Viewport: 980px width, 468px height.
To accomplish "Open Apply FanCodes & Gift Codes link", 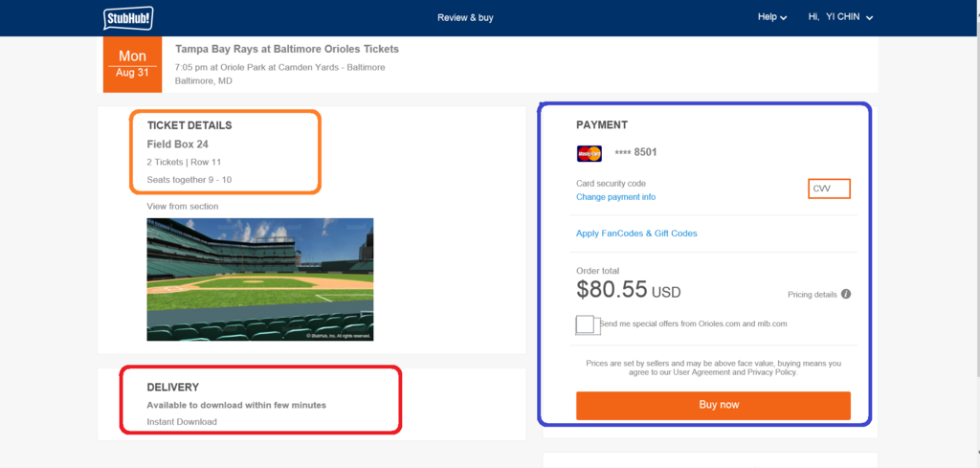I will coord(636,234).
